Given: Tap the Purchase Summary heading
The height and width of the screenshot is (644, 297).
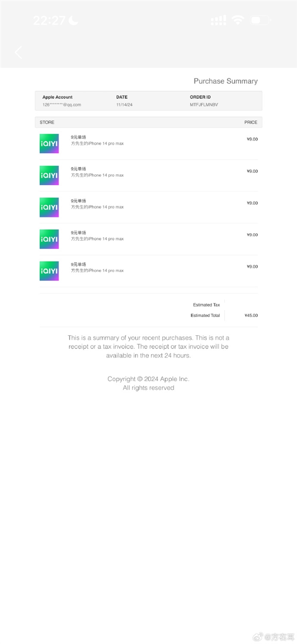Looking at the screenshot, I should click(226, 81).
